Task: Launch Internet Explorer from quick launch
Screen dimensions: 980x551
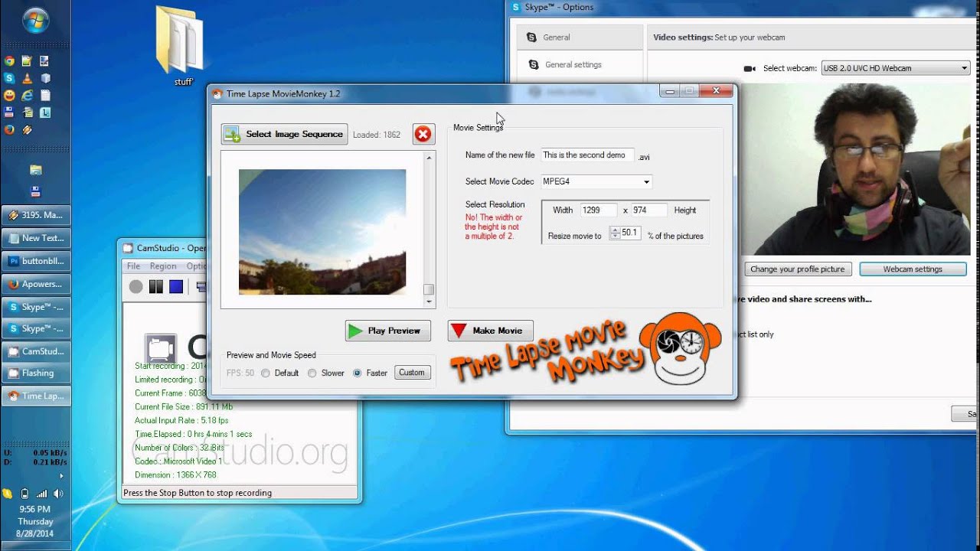Action: click(x=28, y=96)
